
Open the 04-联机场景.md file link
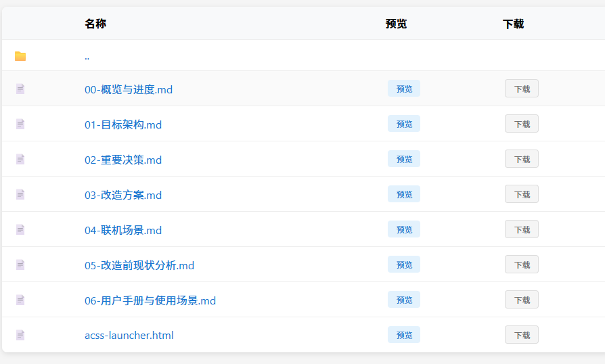(123, 230)
